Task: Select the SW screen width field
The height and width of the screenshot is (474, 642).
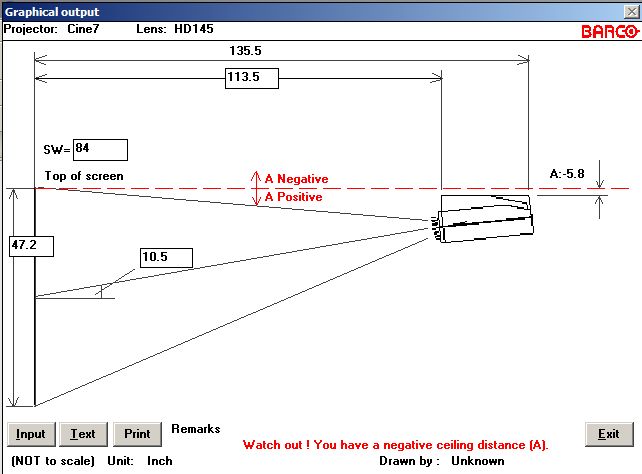Action: (x=100, y=150)
